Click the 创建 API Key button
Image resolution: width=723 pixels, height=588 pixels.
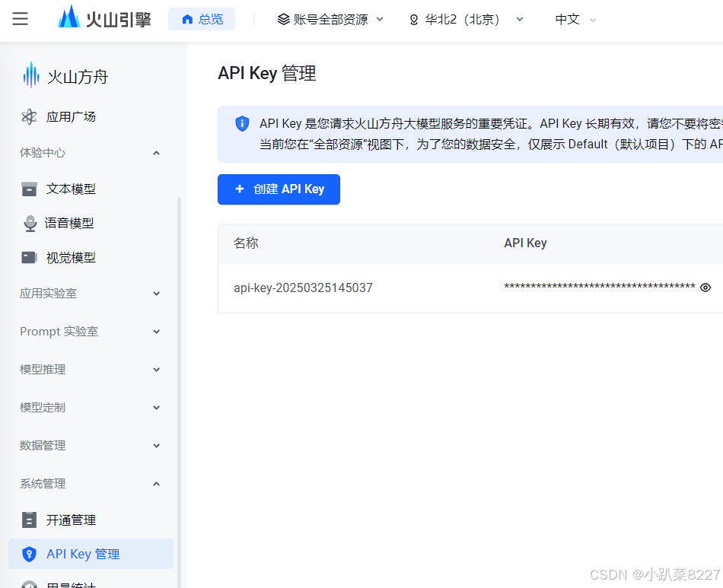[279, 189]
